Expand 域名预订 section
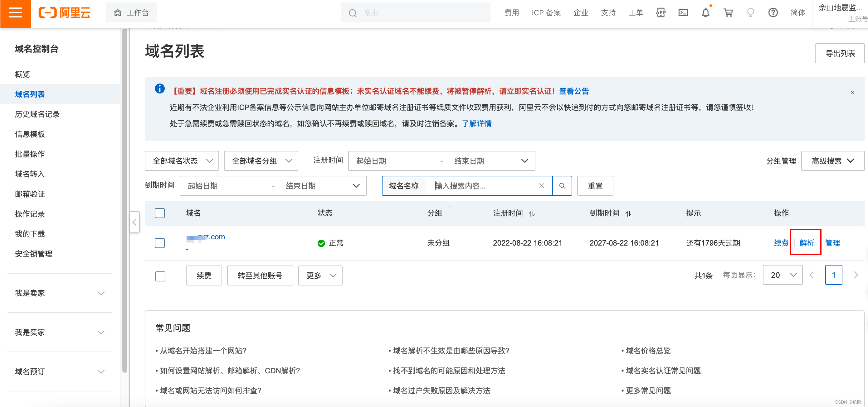This screenshot has height=407, width=868. [60, 372]
